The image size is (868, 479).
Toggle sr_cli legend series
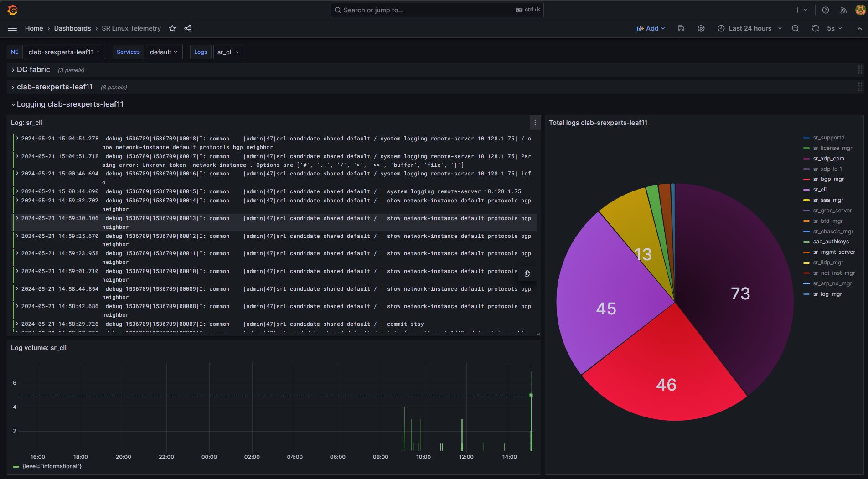coord(820,190)
